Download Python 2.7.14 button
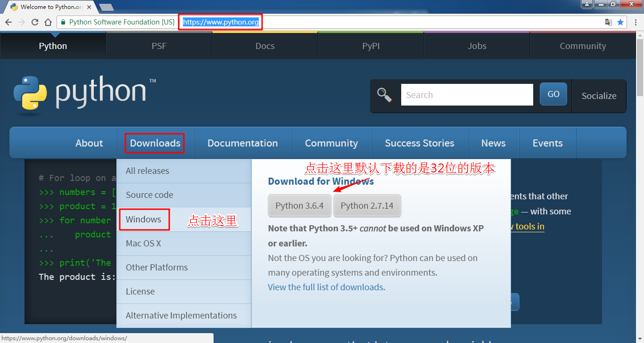This screenshot has width=644, height=343. coord(367,205)
